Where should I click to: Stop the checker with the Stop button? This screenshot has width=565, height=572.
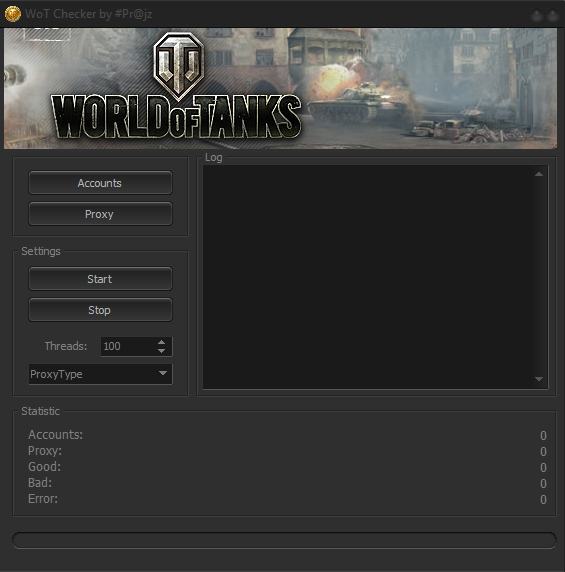pyautogui.click(x=100, y=310)
